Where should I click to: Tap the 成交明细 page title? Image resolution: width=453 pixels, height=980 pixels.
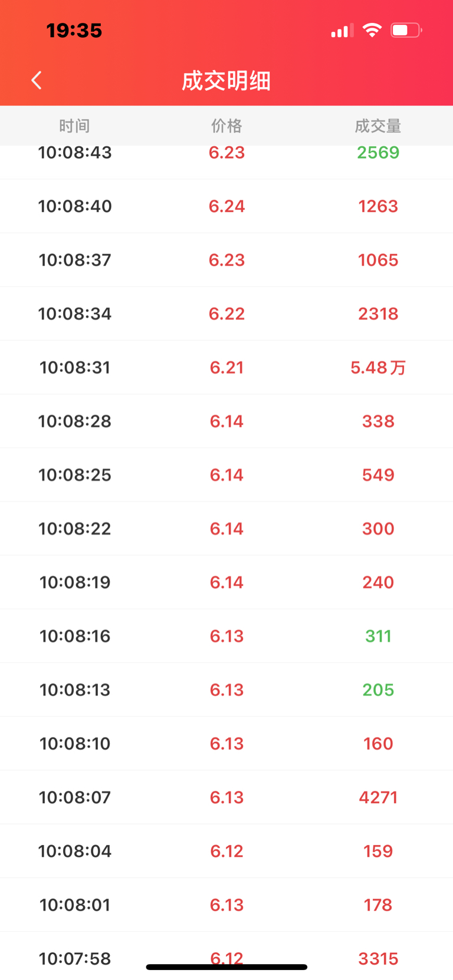click(226, 81)
